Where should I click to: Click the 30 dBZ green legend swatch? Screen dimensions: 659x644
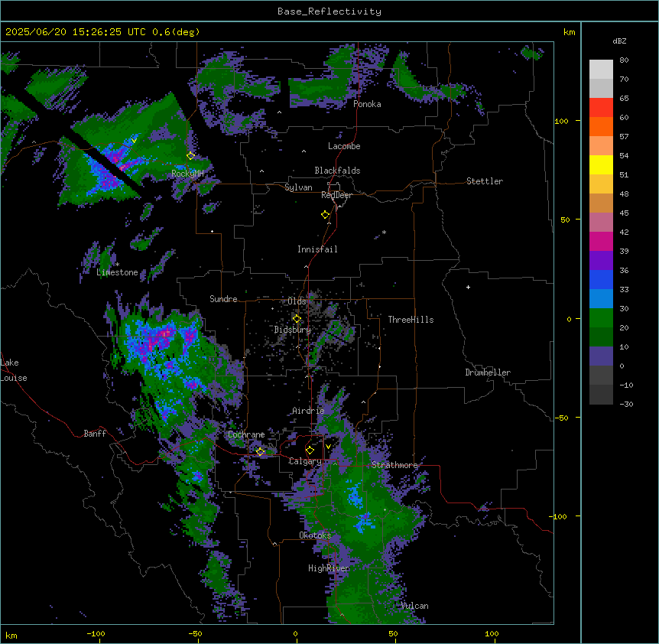pos(601,318)
